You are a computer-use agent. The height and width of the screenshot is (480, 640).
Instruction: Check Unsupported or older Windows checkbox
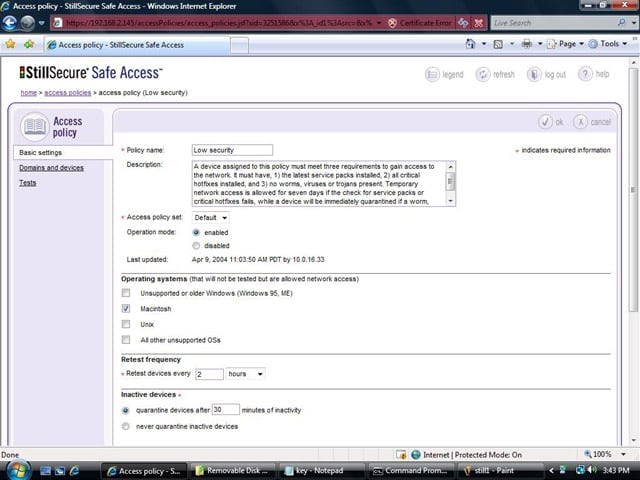click(126, 293)
